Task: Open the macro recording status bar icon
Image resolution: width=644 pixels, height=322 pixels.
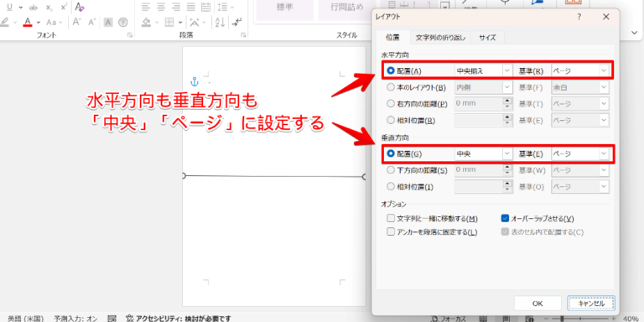Action: pos(112,319)
